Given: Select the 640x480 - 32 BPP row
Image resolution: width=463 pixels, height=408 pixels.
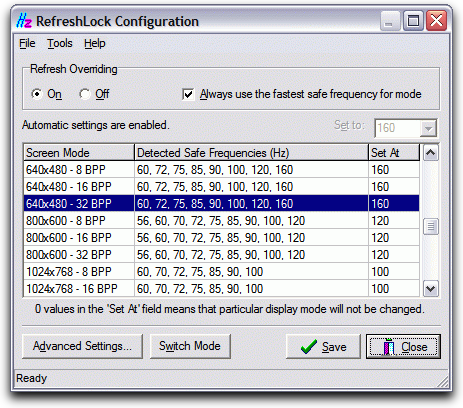Looking at the screenshot, I should click(222, 204).
